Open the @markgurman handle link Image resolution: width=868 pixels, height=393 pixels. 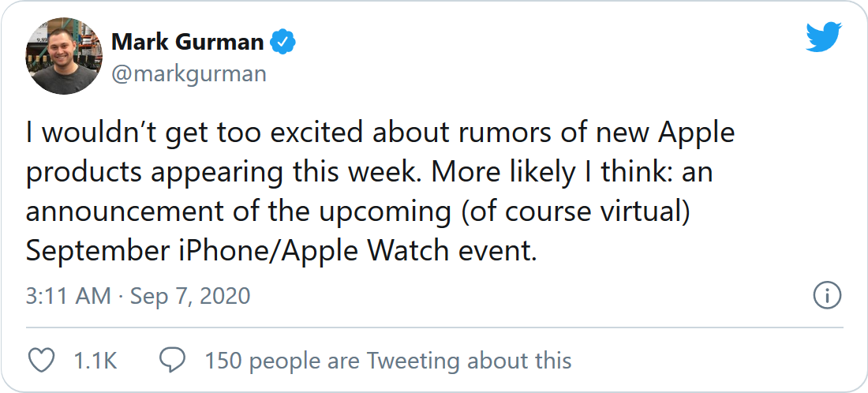189,74
